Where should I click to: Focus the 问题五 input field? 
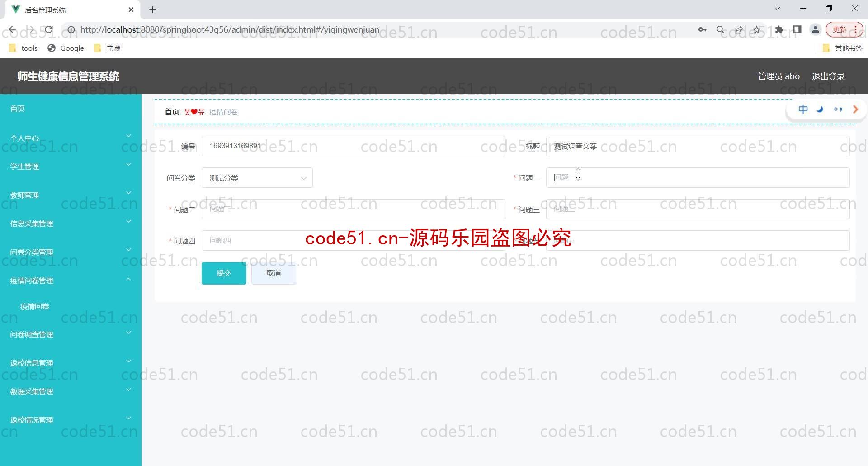pos(698,241)
